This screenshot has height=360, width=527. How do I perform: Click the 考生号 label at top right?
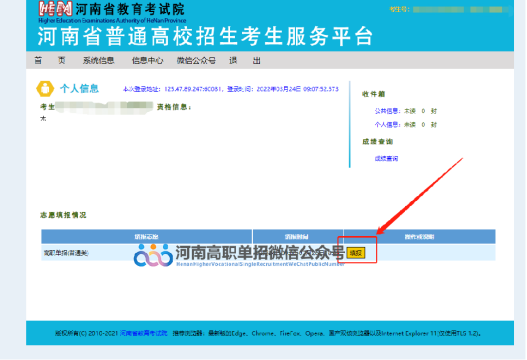coord(400,9)
